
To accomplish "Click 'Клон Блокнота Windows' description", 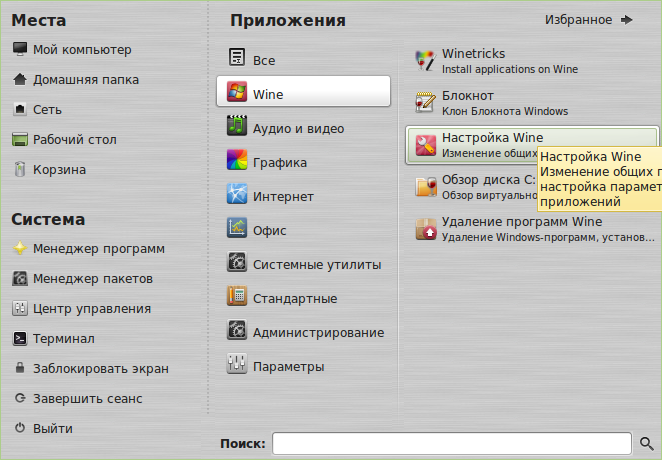I will (505, 111).
